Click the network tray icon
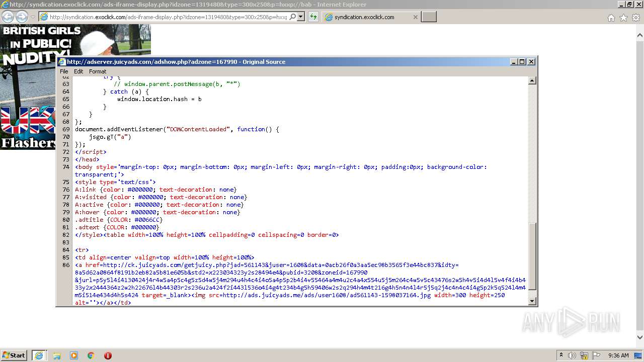This screenshot has height=362, width=644. coord(584,355)
